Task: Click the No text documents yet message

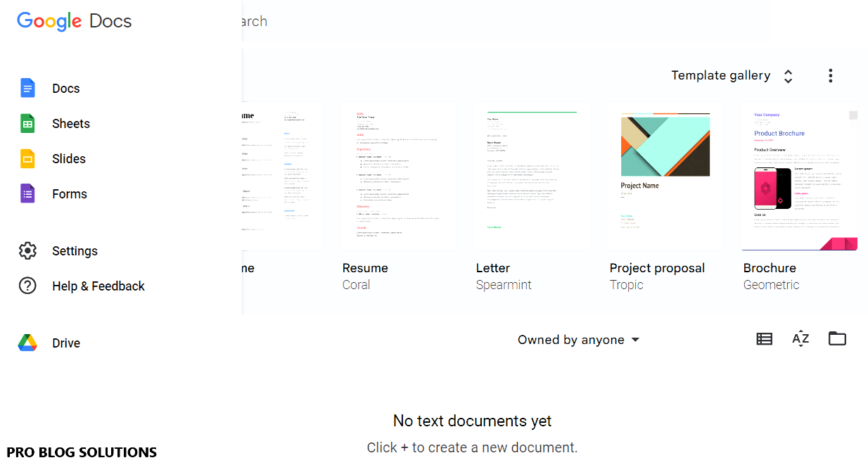Action: pyautogui.click(x=472, y=421)
